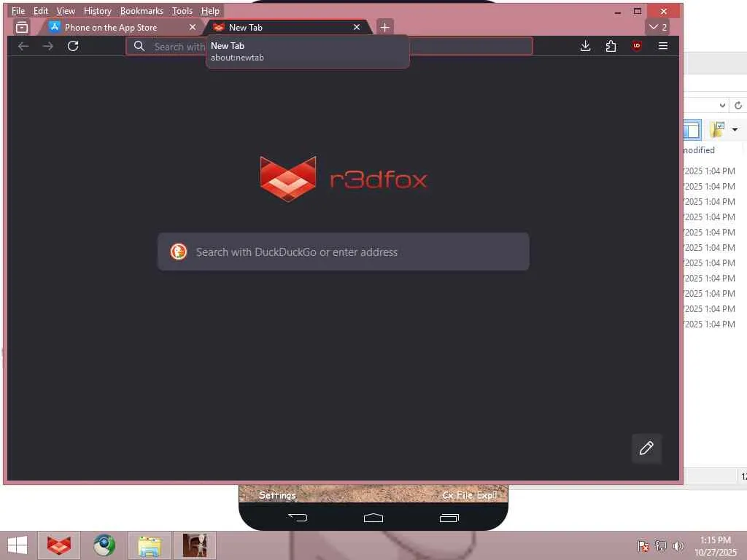The height and width of the screenshot is (560, 747).
Task: Close the Phone on the App Store tab
Action: 193,27
